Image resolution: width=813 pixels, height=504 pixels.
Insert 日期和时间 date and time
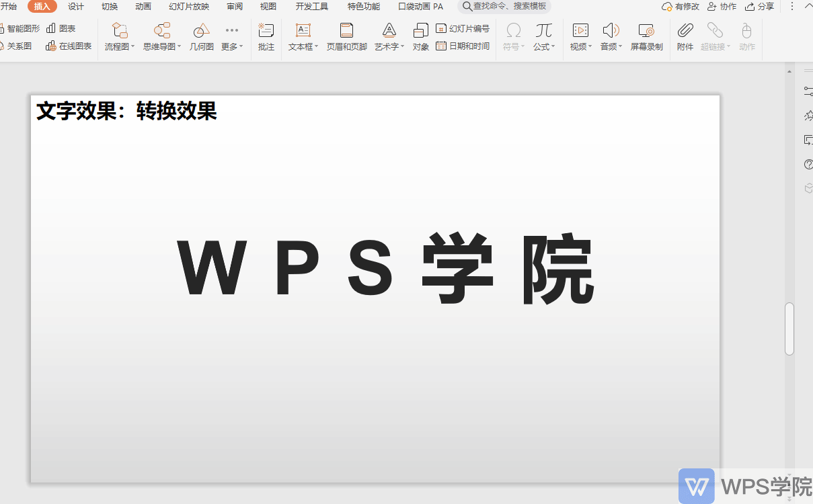(463, 46)
